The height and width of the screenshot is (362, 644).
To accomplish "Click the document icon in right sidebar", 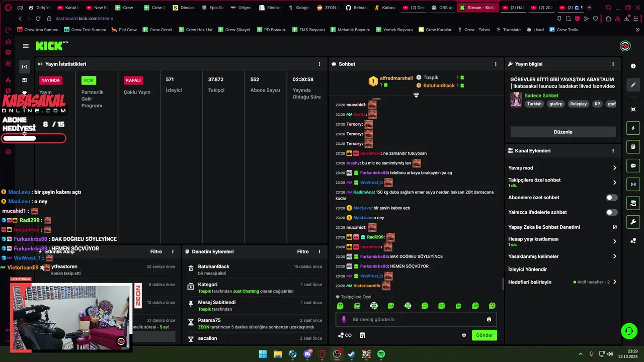I will tap(633, 147).
